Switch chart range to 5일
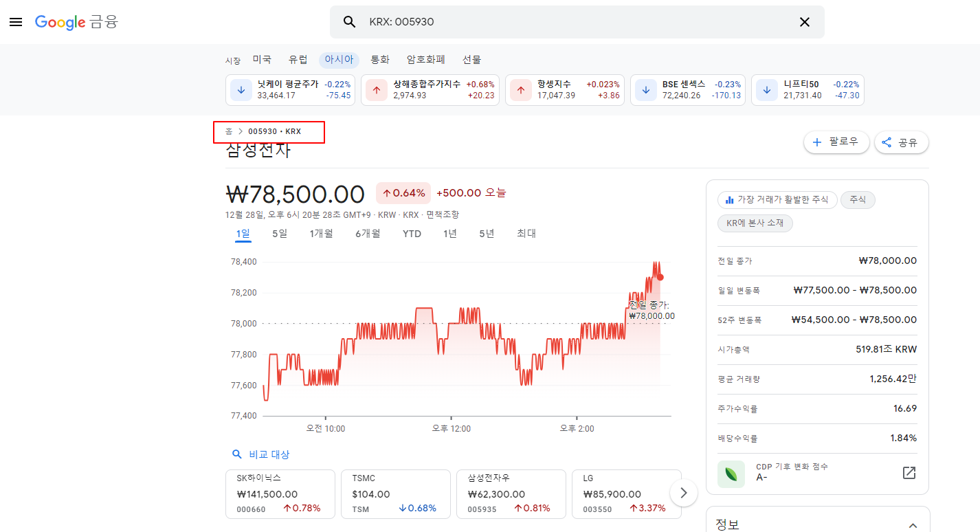Screen dimensions: 980x532 280,234
